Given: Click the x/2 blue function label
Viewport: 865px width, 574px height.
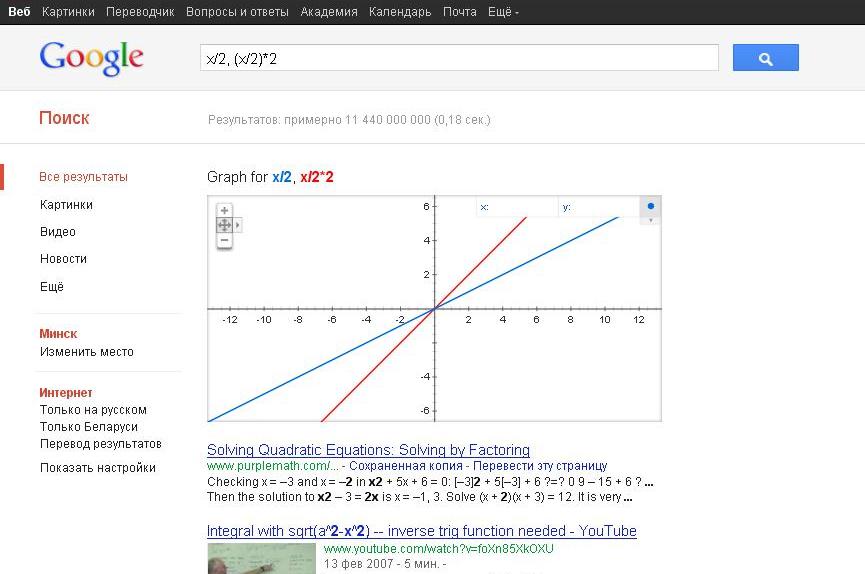Looking at the screenshot, I should [x=281, y=177].
